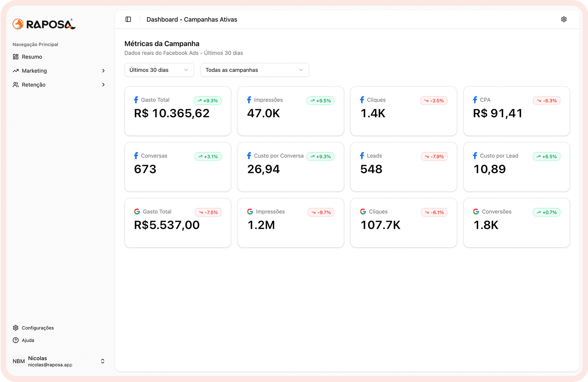Click Google icon on Conversões card
Image resolution: width=588 pixels, height=382 pixels.
pyautogui.click(x=476, y=211)
